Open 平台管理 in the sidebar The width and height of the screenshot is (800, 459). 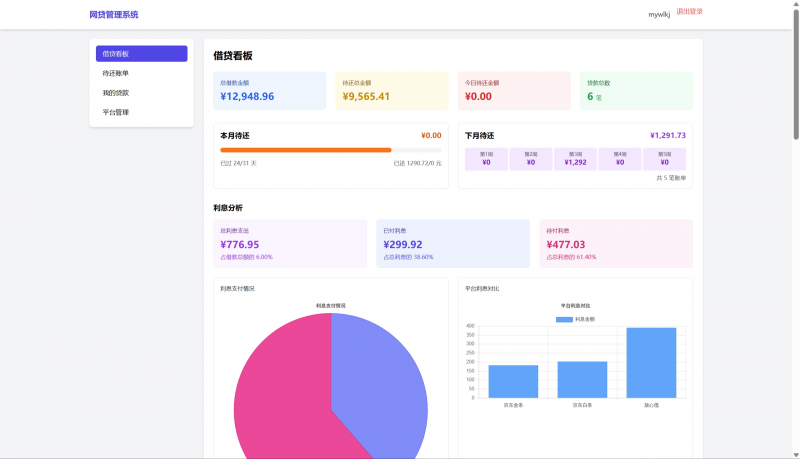116,112
